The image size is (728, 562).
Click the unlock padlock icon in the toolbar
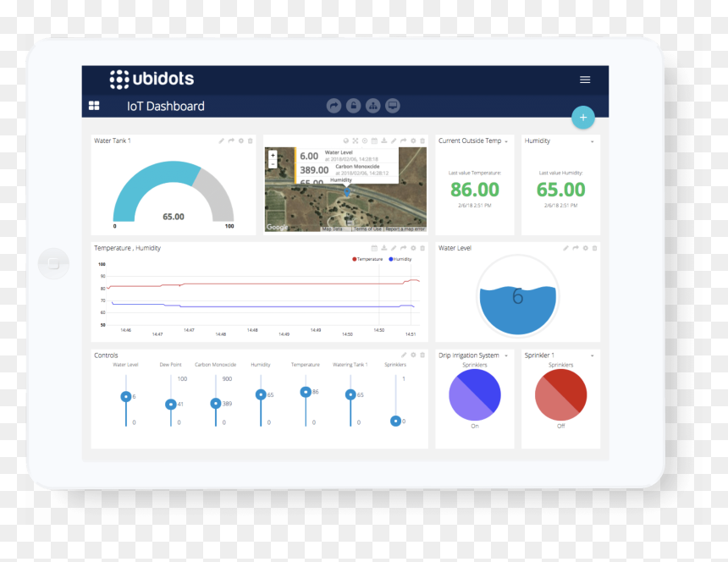pos(353,106)
